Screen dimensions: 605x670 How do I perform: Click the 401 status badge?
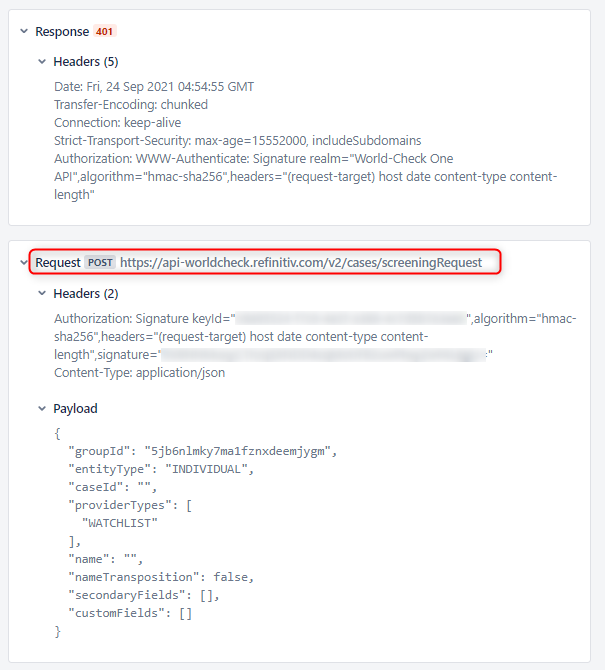(104, 32)
